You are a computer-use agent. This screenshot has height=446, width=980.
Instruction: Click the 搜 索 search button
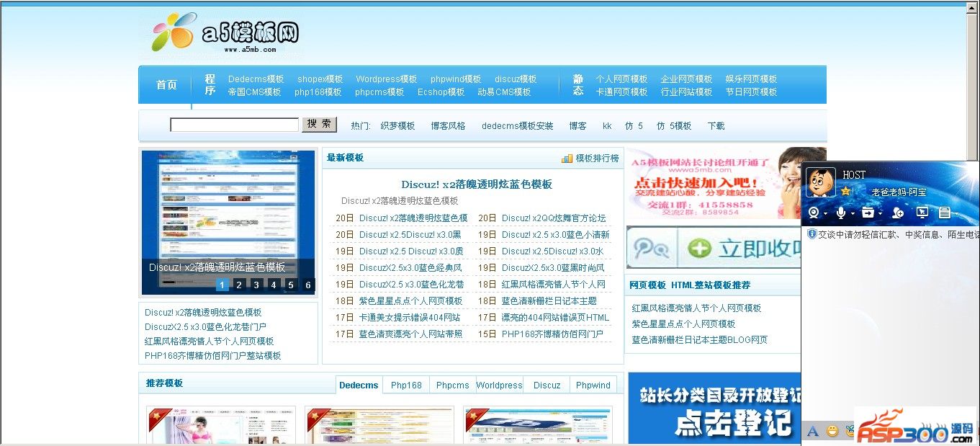click(319, 125)
